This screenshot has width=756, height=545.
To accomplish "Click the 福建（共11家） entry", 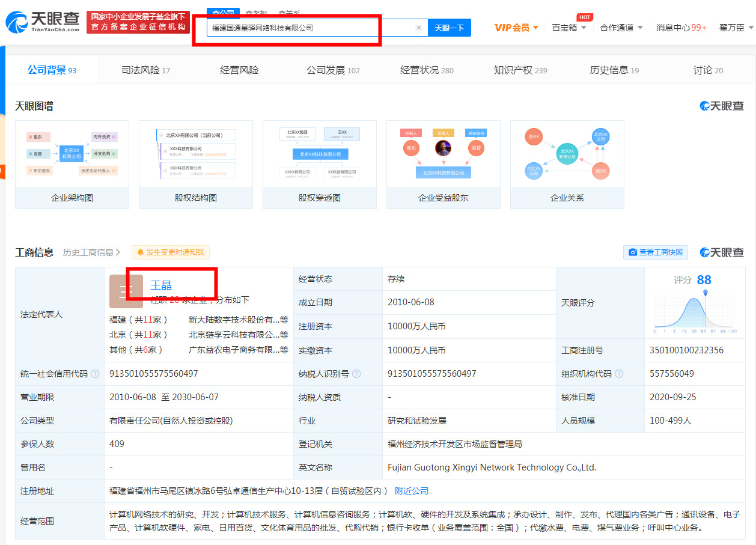I will 139,320.
